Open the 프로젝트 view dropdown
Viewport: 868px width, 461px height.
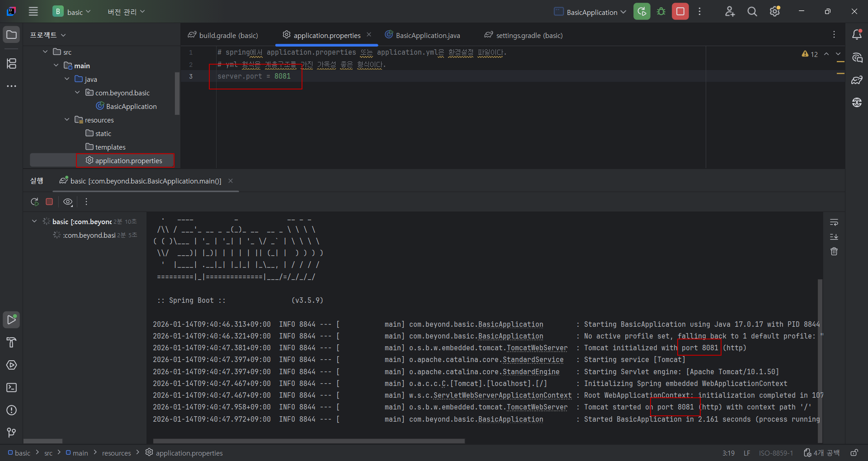(48, 35)
